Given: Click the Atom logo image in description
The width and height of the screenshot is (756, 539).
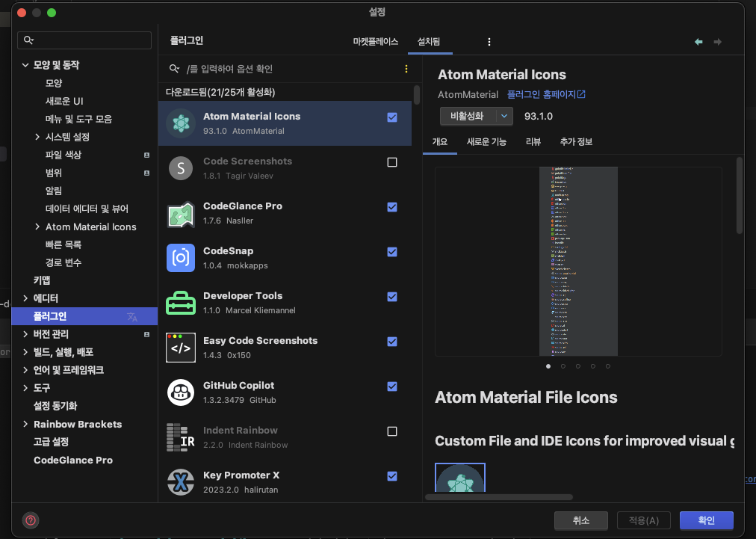Looking at the screenshot, I should click(460, 477).
